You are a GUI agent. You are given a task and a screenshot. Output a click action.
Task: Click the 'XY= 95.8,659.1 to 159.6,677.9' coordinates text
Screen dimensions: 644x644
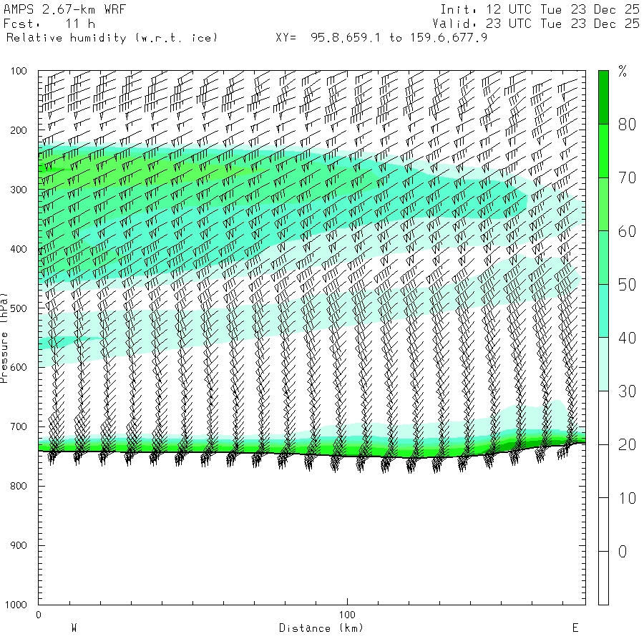click(381, 38)
